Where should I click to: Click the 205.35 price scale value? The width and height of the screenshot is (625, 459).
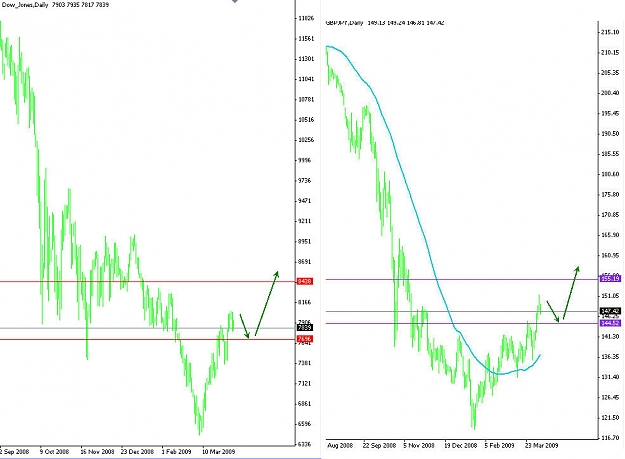pos(610,73)
